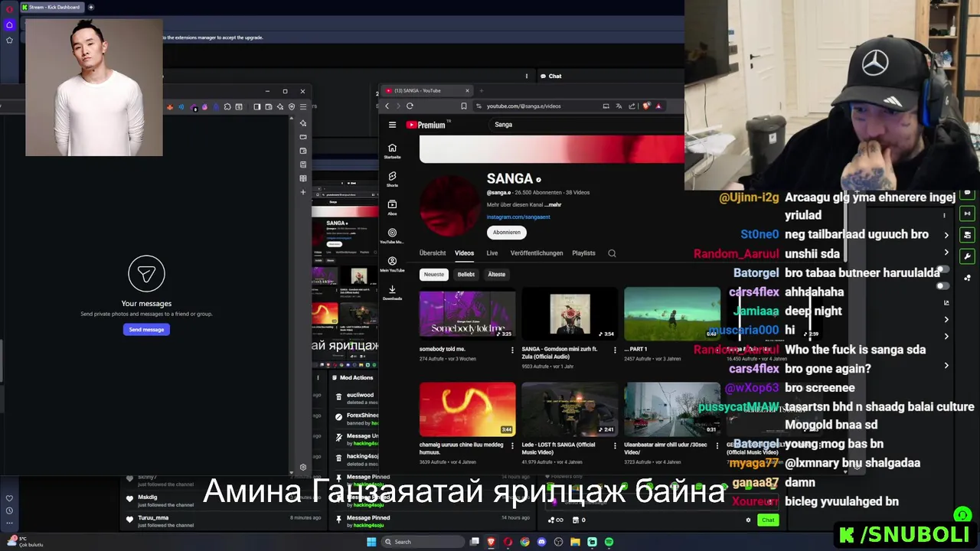Viewport: 980px width, 551px height.
Task: Open 'SANGA - Gomdson mini zurh' thumbnail
Action: [569, 313]
